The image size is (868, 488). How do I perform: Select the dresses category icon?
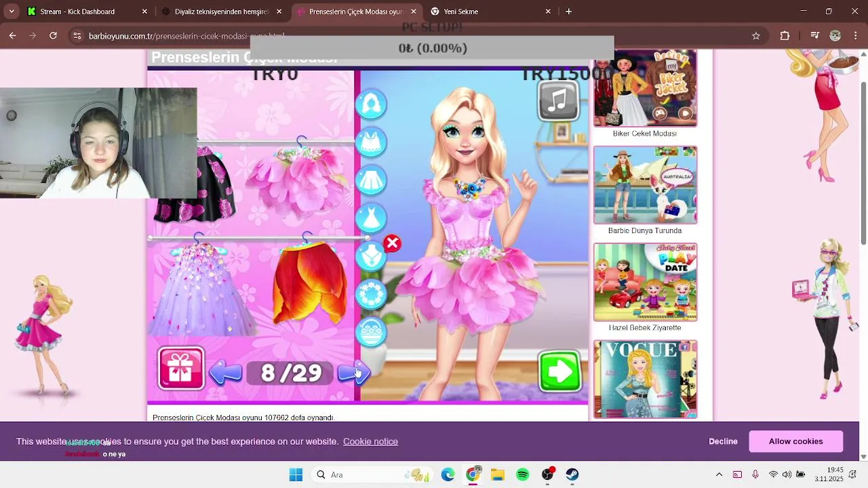(x=371, y=218)
